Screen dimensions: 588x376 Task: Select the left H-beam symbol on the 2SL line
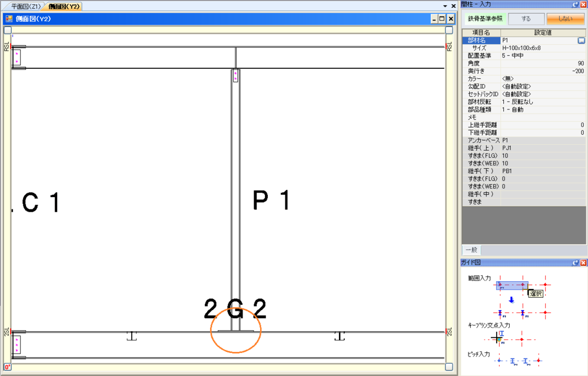pos(132,336)
